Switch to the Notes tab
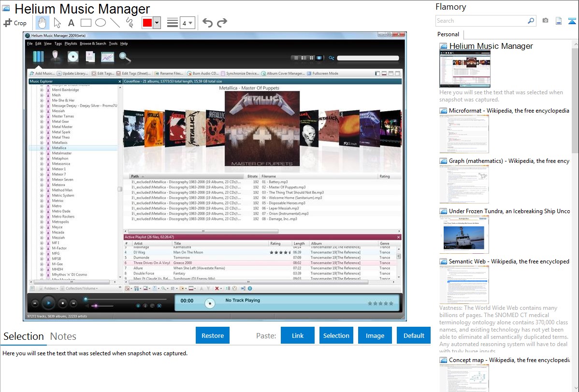Viewport: 579px width, 392px height. 63,336
